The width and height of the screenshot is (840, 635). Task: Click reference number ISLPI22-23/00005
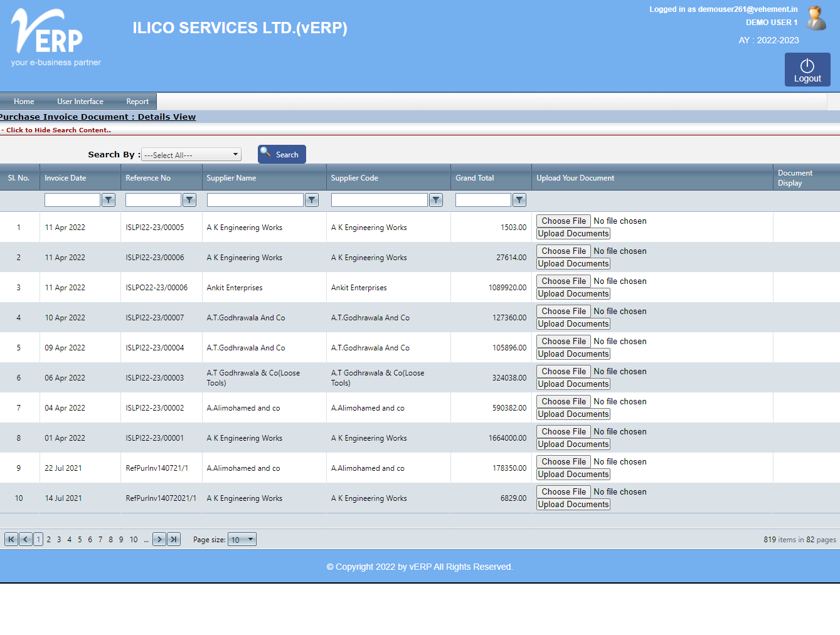[x=155, y=228]
